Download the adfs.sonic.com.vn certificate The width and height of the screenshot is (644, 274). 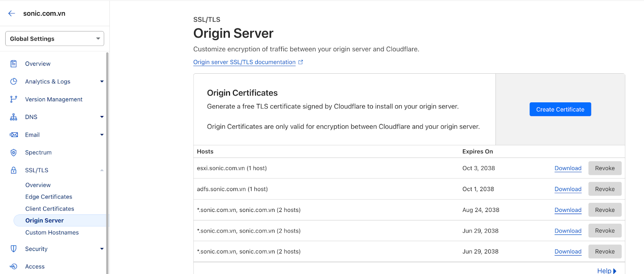[568, 189]
